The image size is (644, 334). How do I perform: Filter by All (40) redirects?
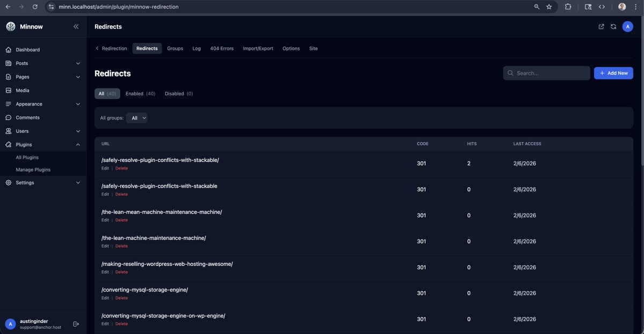[x=107, y=94]
